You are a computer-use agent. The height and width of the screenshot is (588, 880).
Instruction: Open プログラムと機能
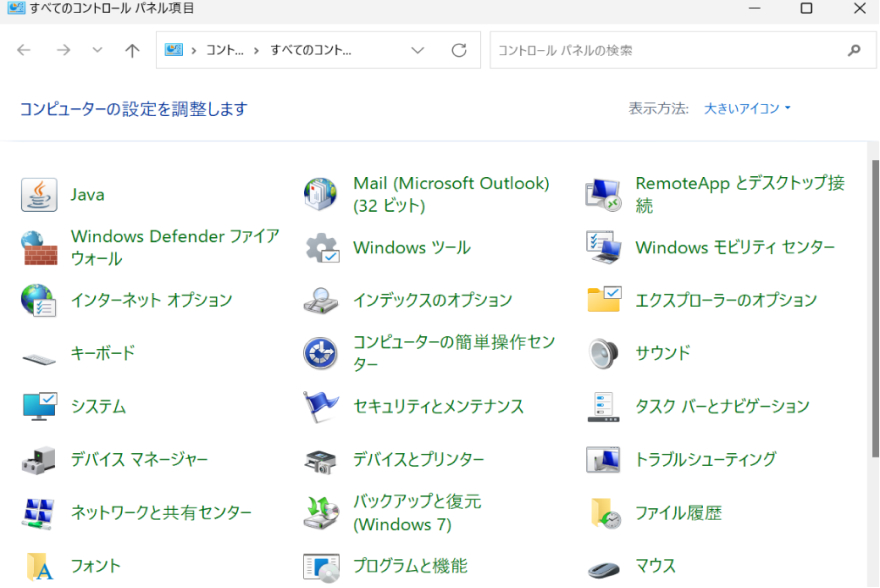point(412,565)
